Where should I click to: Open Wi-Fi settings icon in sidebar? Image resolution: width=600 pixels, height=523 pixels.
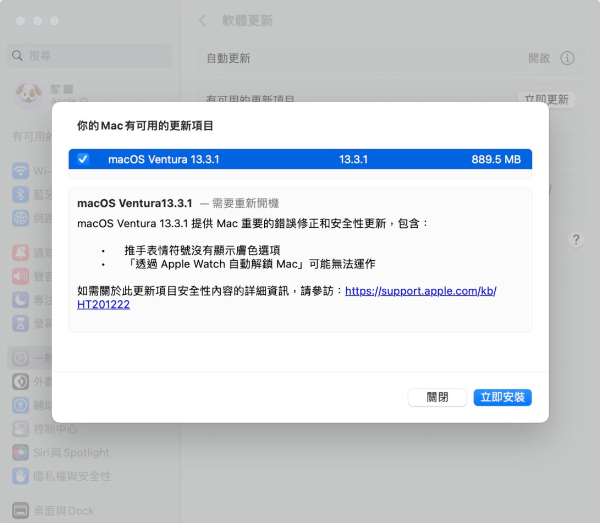(20, 170)
